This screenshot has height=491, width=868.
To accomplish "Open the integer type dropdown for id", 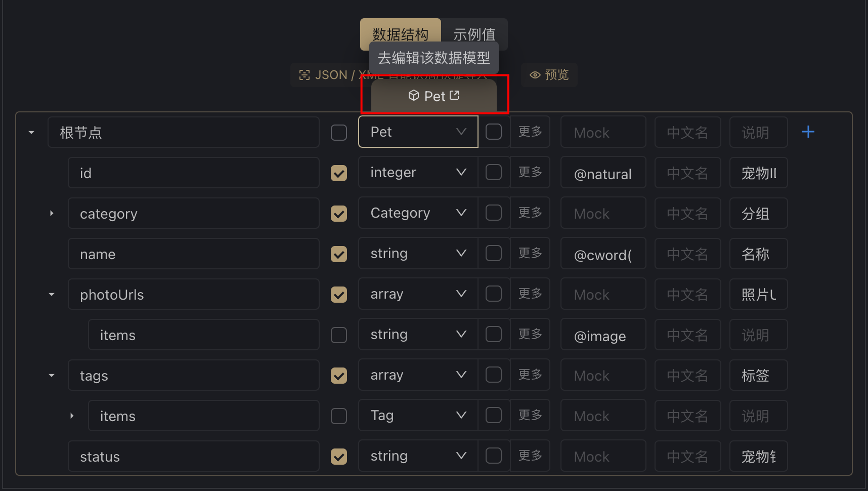I will tap(418, 173).
